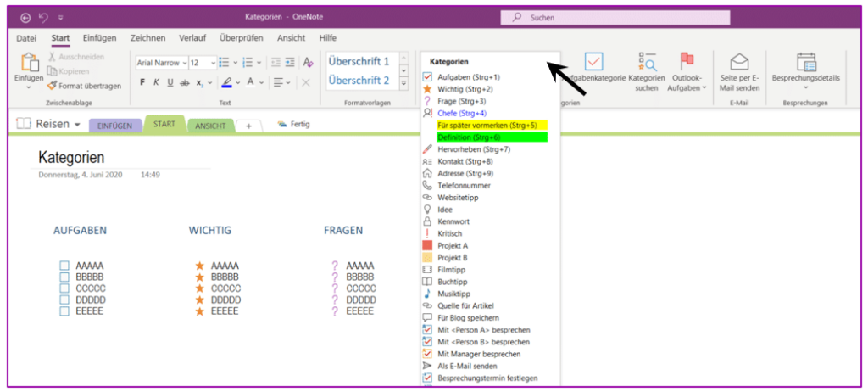
Task: Check the DDDDD task checkbox under AUFGABEN
Action: pyautogui.click(x=64, y=300)
